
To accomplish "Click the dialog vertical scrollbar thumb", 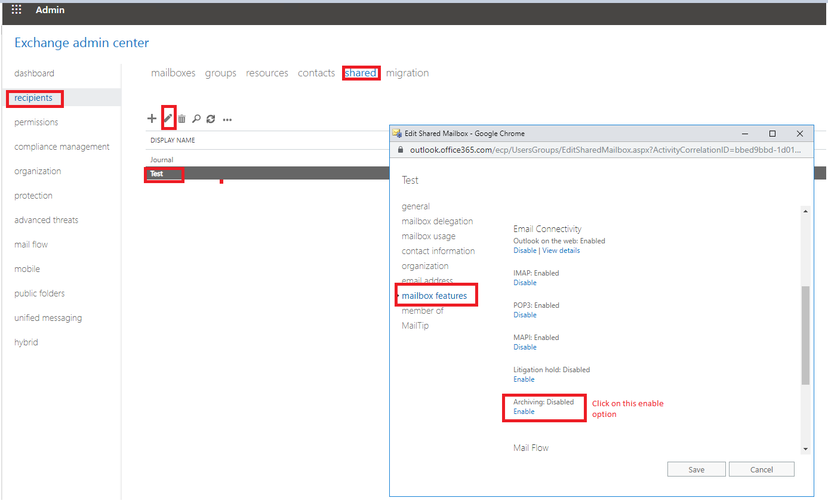I will [805, 335].
